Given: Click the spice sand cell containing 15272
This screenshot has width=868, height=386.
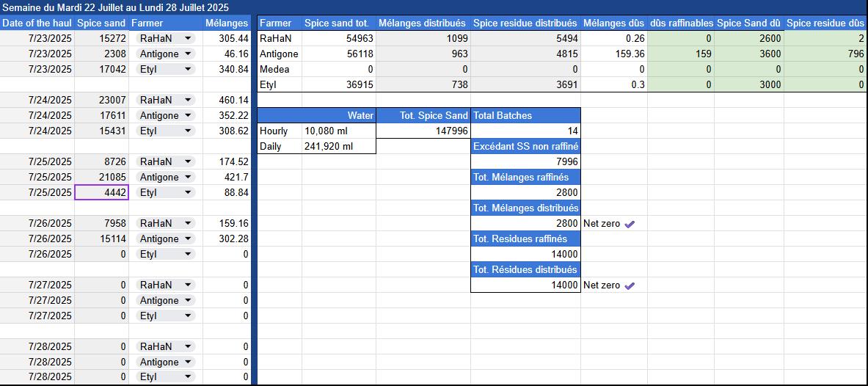Looking at the screenshot, I should [x=101, y=38].
